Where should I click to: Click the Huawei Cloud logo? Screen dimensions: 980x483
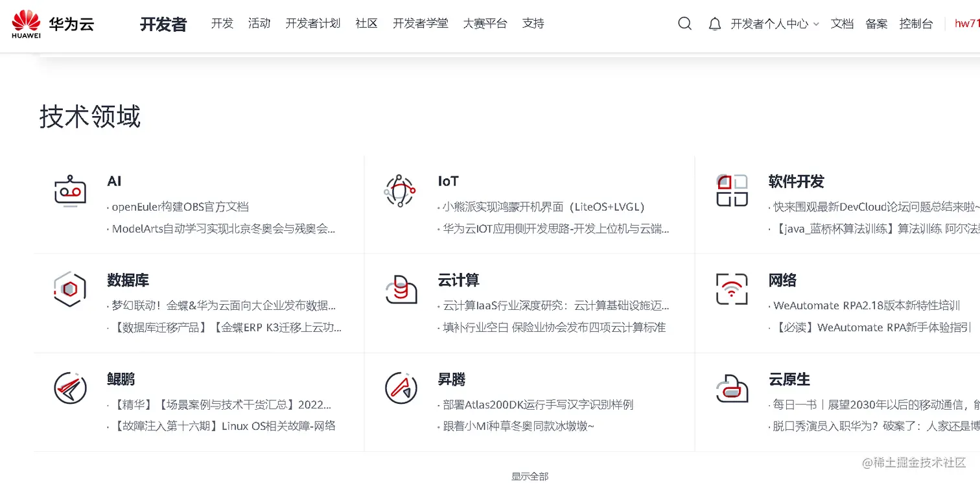point(52,25)
